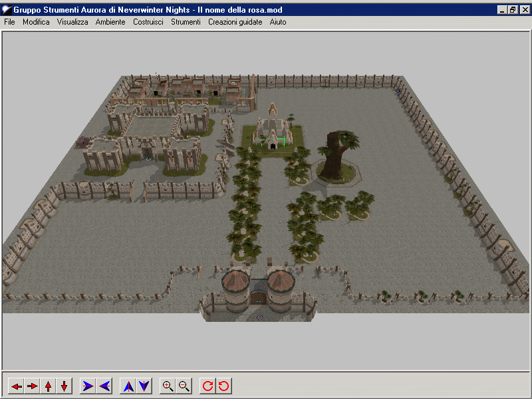Viewport: 532px width, 399px height.
Task: Pan the camera right with red right arrow
Action: coord(32,386)
